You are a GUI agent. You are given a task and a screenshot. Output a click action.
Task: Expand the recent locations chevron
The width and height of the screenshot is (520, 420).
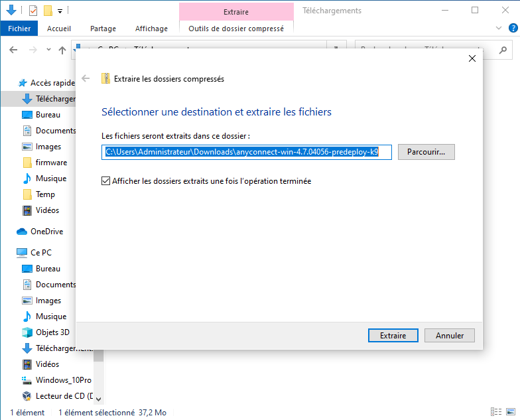tap(48, 50)
